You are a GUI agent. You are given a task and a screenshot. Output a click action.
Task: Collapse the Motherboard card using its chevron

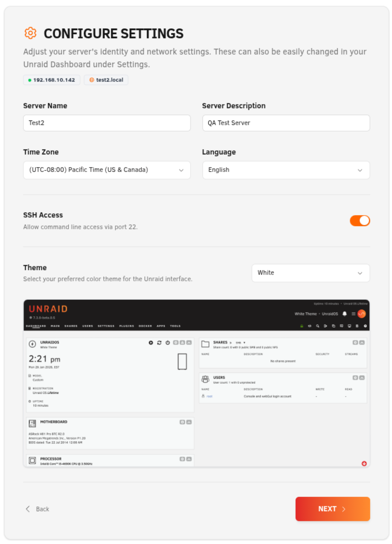pos(189,422)
